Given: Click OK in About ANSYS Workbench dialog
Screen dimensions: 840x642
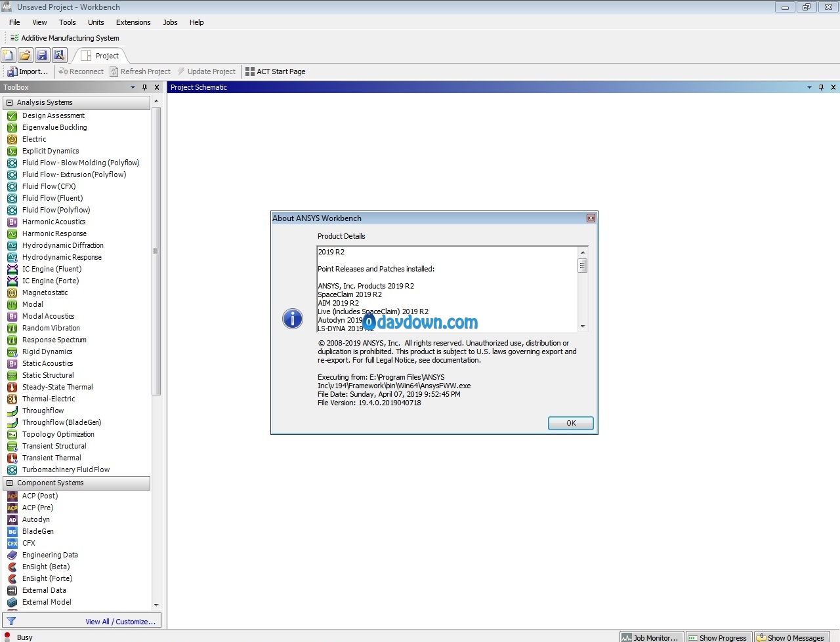Looking at the screenshot, I should click(571, 423).
